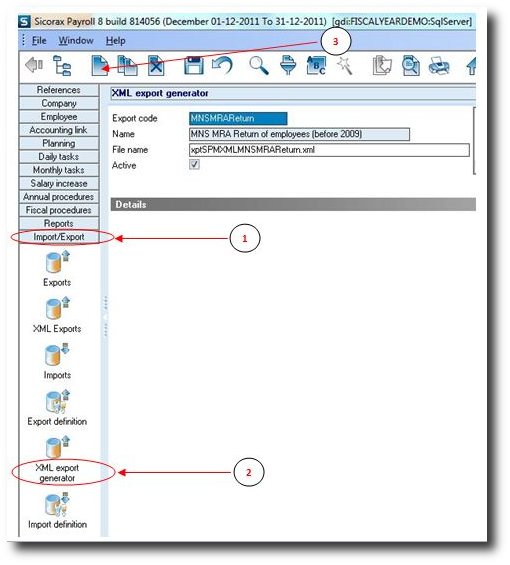This screenshot has width=510, height=565.
Task: Click the Delete record toolbar icon
Action: [156, 66]
